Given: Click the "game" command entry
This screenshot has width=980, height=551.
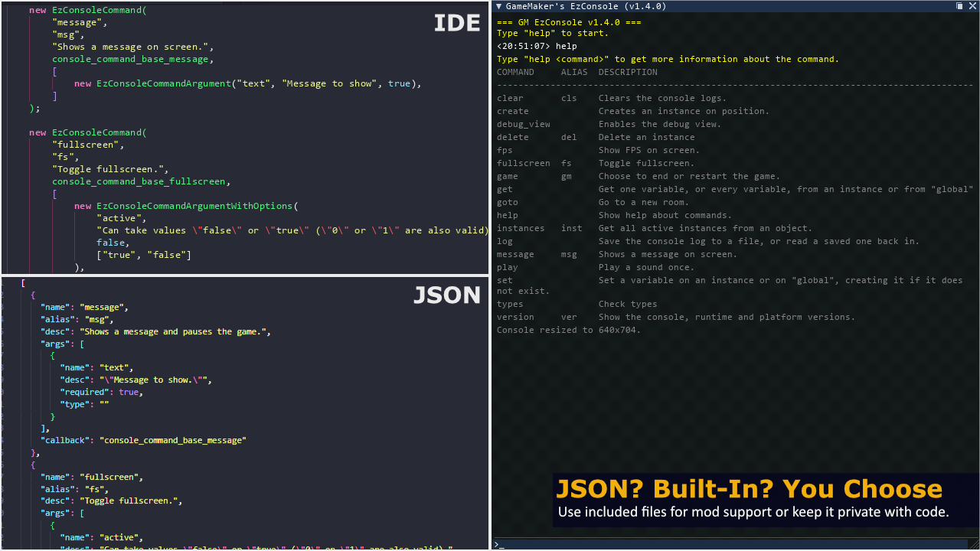Looking at the screenshot, I should [507, 176].
